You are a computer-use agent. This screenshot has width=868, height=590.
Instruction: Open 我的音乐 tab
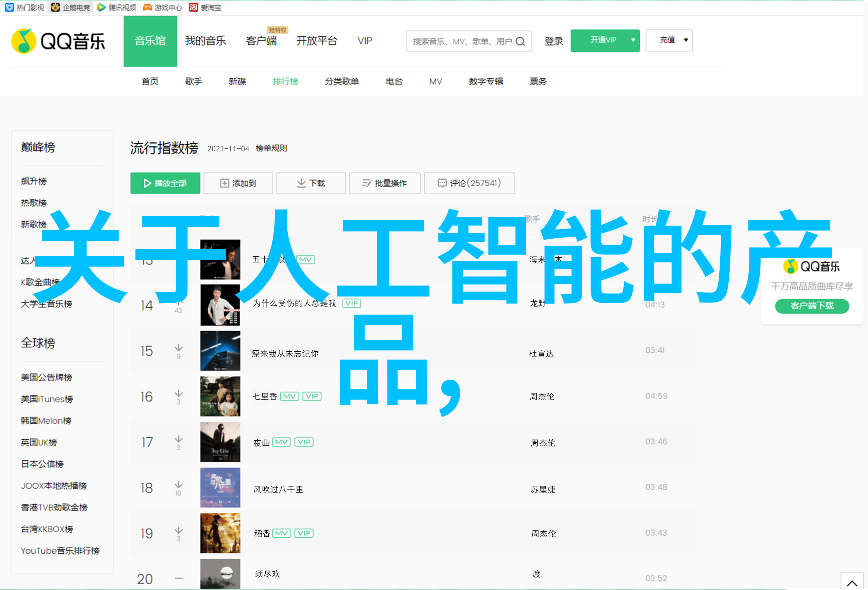click(x=206, y=41)
